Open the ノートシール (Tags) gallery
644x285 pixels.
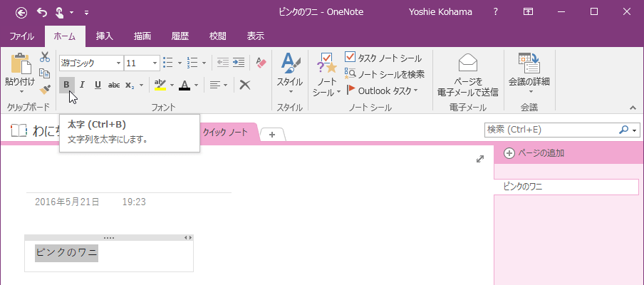[x=326, y=75]
